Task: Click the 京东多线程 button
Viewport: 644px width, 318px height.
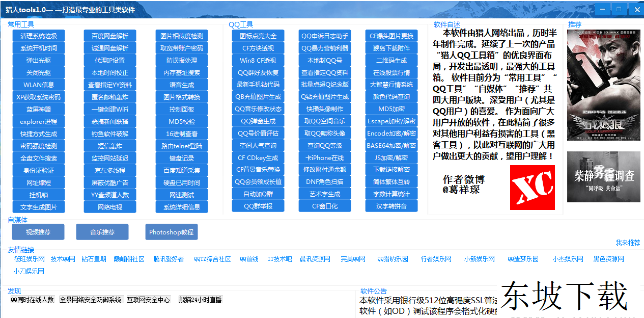Action: pos(110,171)
